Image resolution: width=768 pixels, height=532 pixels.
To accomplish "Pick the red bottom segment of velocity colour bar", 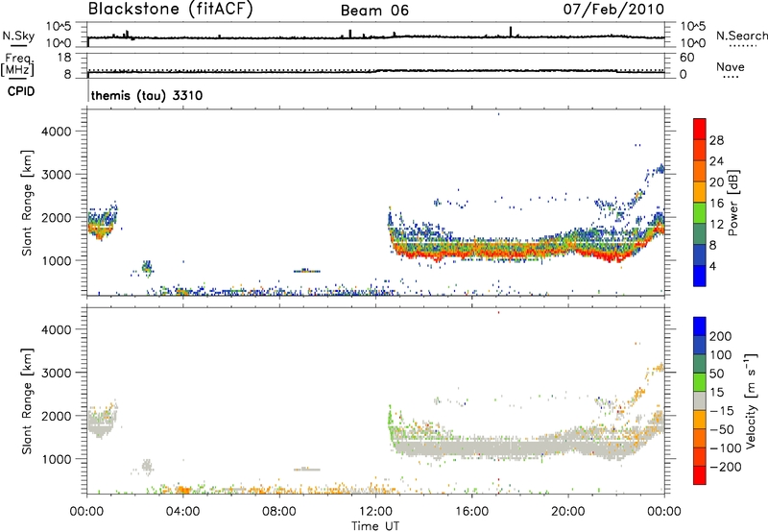I will [700, 475].
